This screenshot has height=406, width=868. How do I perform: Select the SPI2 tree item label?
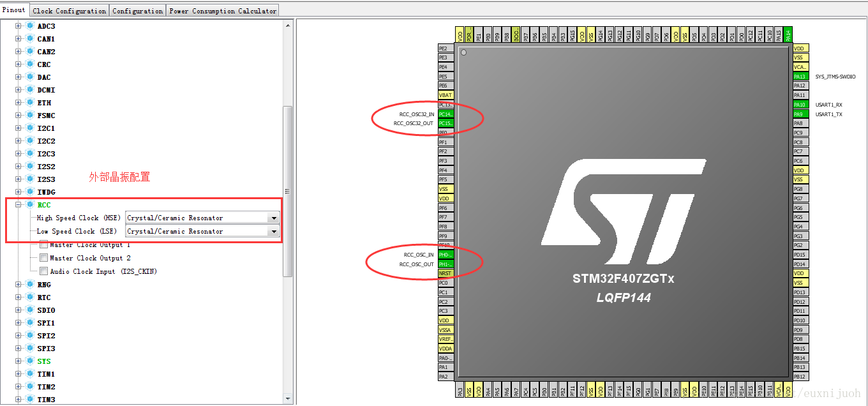point(46,336)
